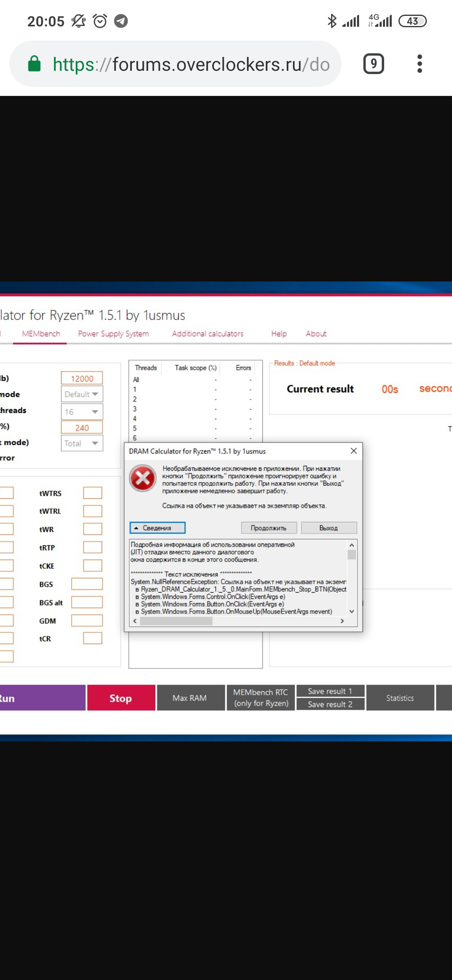Viewport: 452px width, 980px height.
Task: Expand the Default mode dropdown
Action: 82,394
